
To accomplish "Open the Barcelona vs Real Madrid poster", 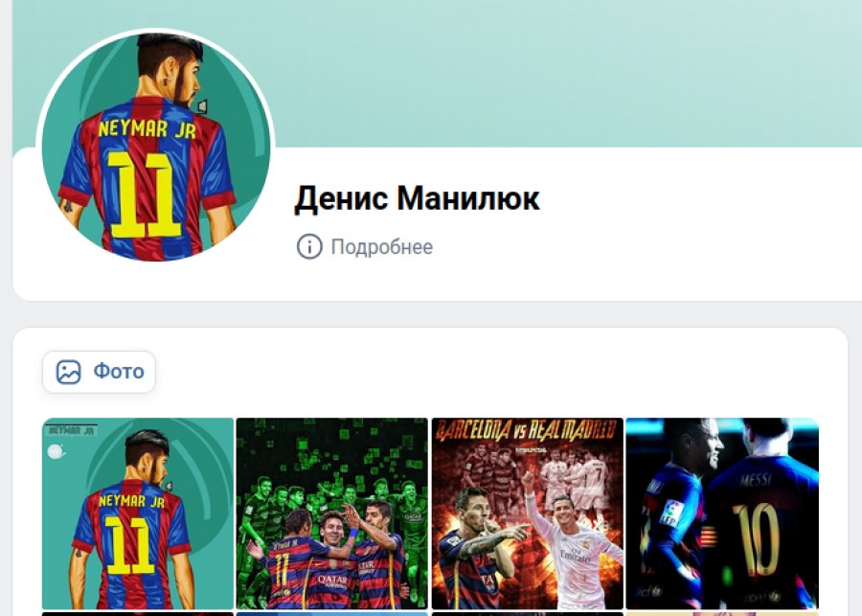I will point(527,513).
